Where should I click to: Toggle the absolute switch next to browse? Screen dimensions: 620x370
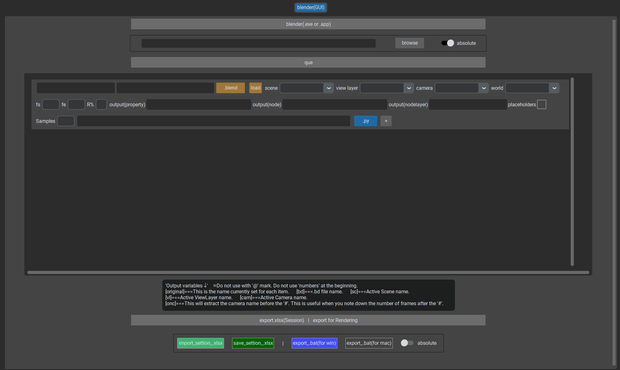448,43
